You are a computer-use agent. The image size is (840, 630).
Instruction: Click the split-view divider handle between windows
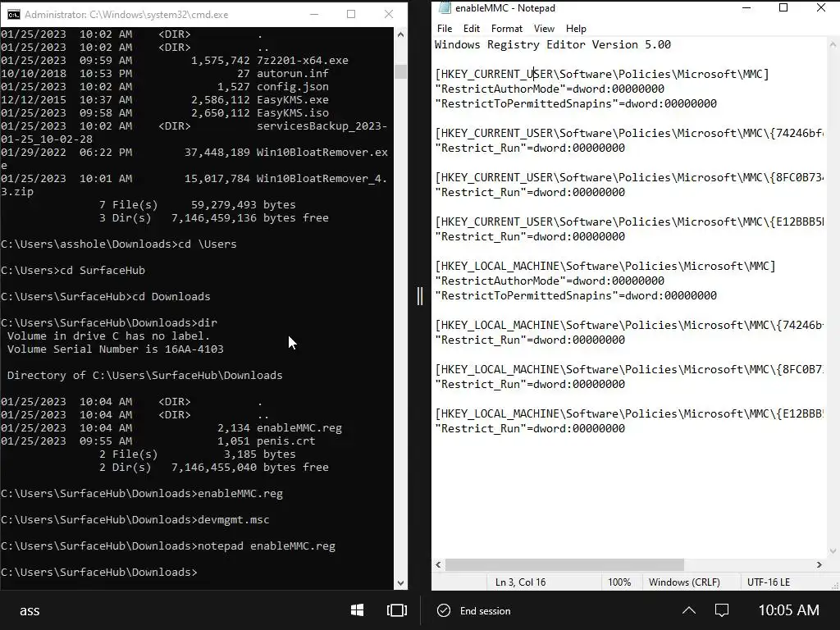pos(420,295)
